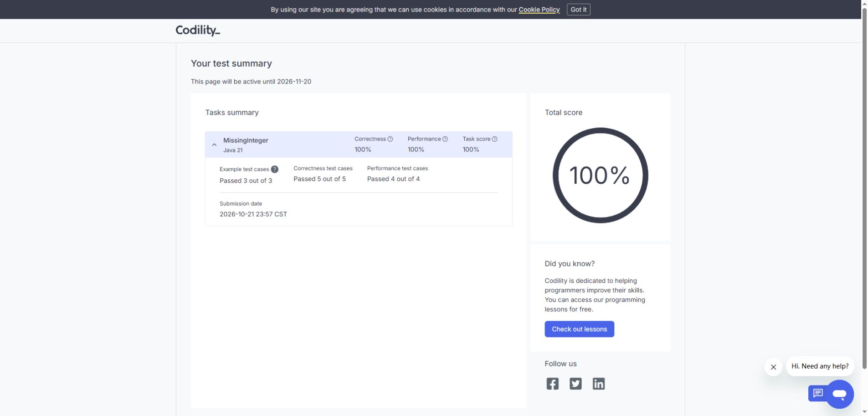Click 'Passed 4 out of 4' text
The height and width of the screenshot is (416, 868).
point(393,179)
